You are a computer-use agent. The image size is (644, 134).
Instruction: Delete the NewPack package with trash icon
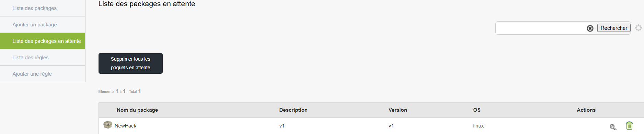pyautogui.click(x=629, y=126)
